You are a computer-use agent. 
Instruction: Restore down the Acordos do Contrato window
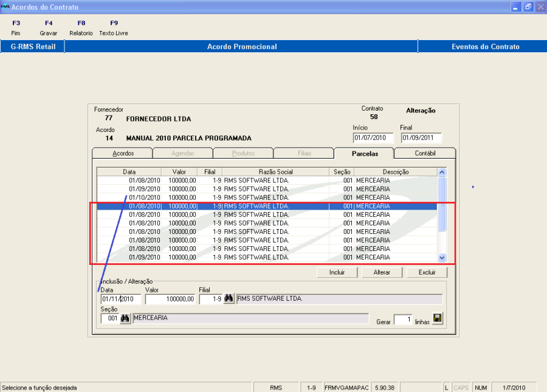tap(528, 7)
